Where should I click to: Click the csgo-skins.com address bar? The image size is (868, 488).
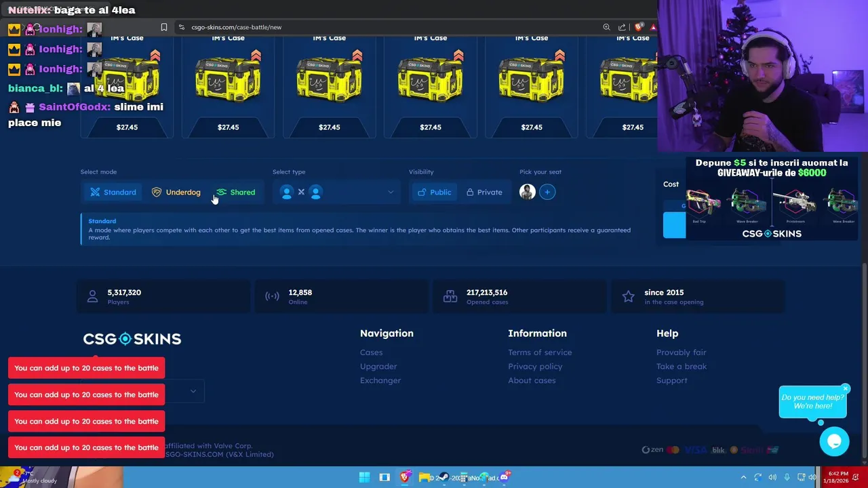[236, 27]
